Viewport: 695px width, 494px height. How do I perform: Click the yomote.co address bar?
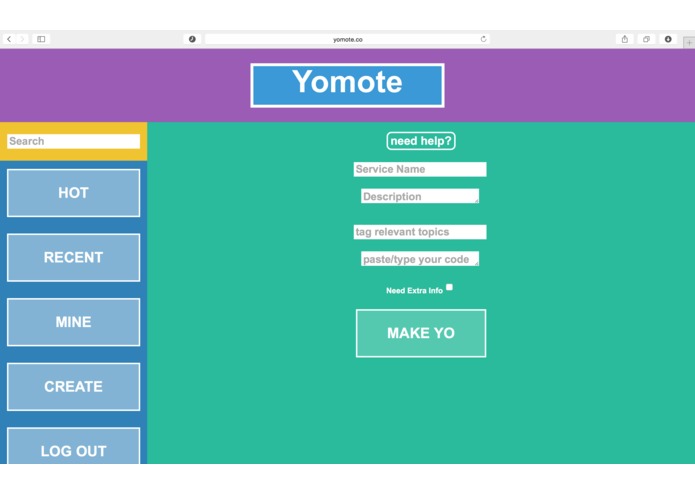coord(347,39)
